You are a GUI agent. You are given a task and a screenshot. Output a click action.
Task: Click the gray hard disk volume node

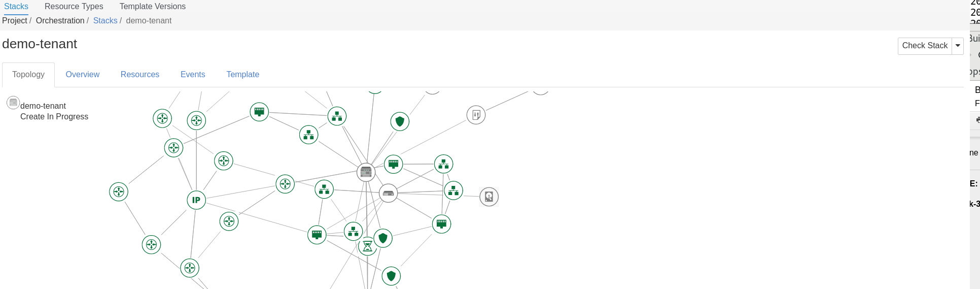pos(489,197)
